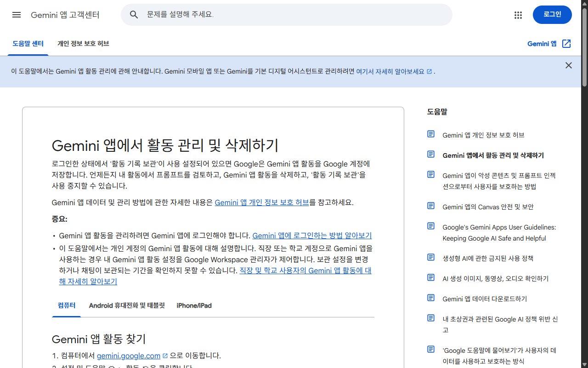
Task: Click the Gemini 앱 고객센터 title
Action: 65,15
